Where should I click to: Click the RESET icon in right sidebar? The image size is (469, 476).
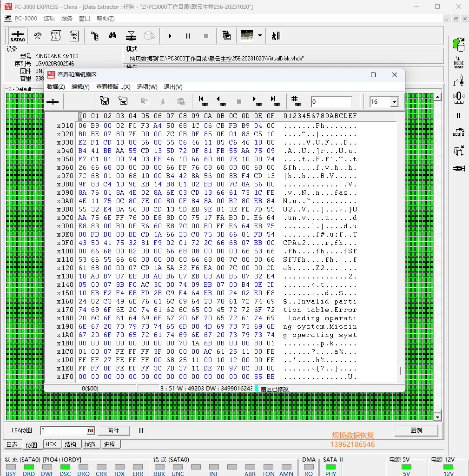(x=459, y=63)
